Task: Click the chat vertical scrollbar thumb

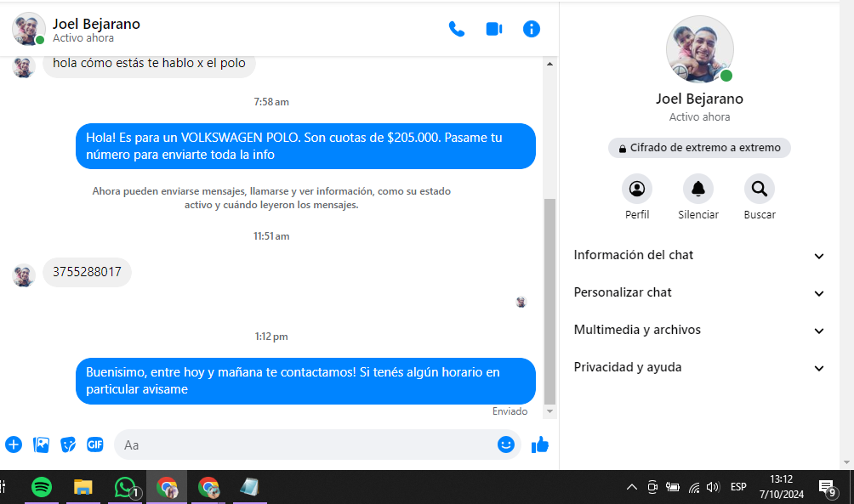Action: (x=549, y=297)
